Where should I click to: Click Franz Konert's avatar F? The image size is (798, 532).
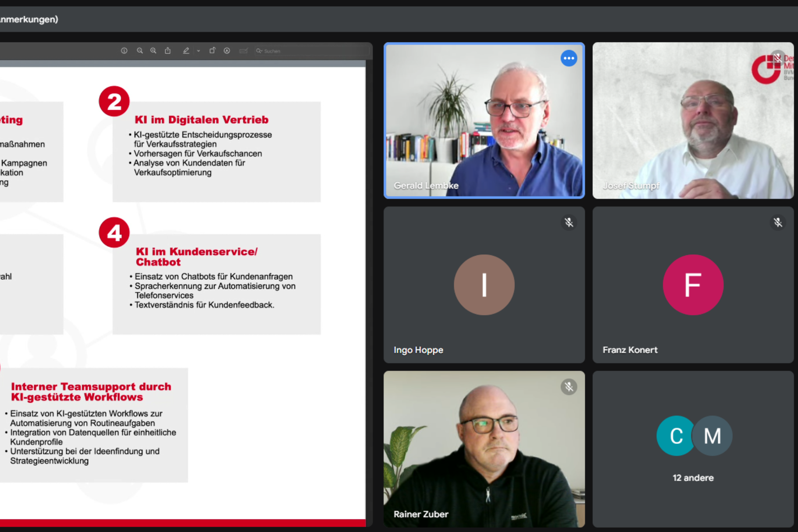[x=693, y=285]
